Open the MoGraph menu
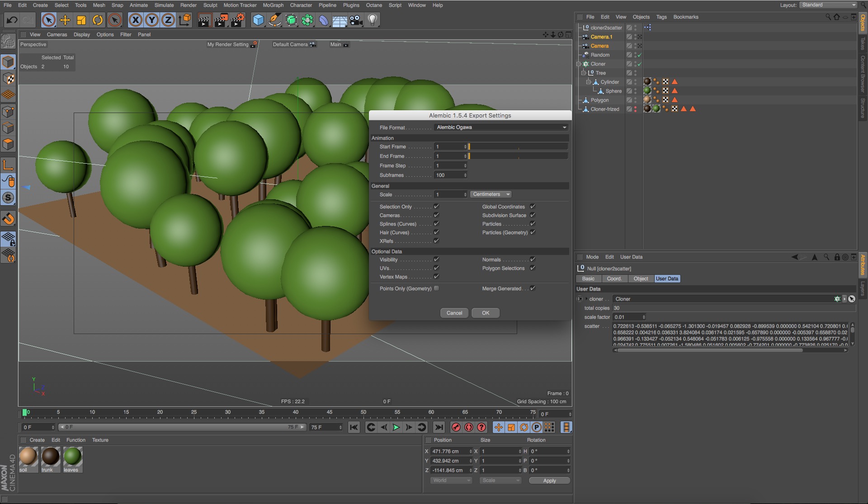 [x=273, y=5]
